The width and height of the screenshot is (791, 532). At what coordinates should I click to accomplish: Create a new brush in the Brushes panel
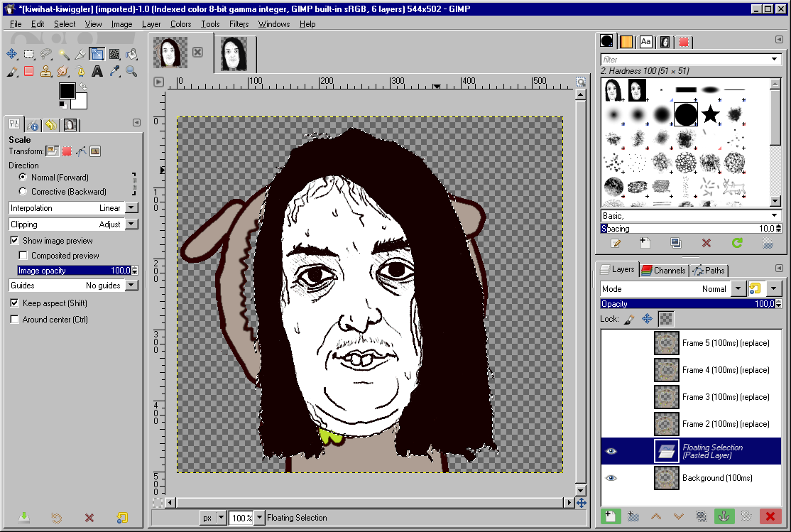(645, 244)
